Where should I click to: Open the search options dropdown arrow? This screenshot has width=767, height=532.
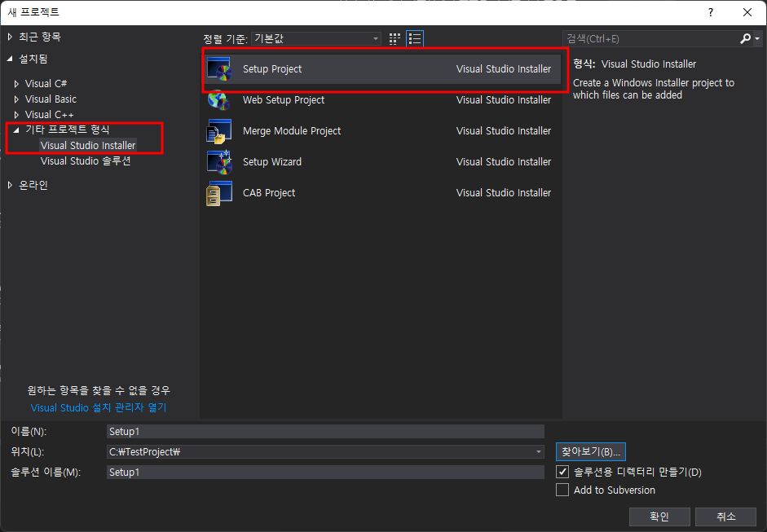(757, 38)
